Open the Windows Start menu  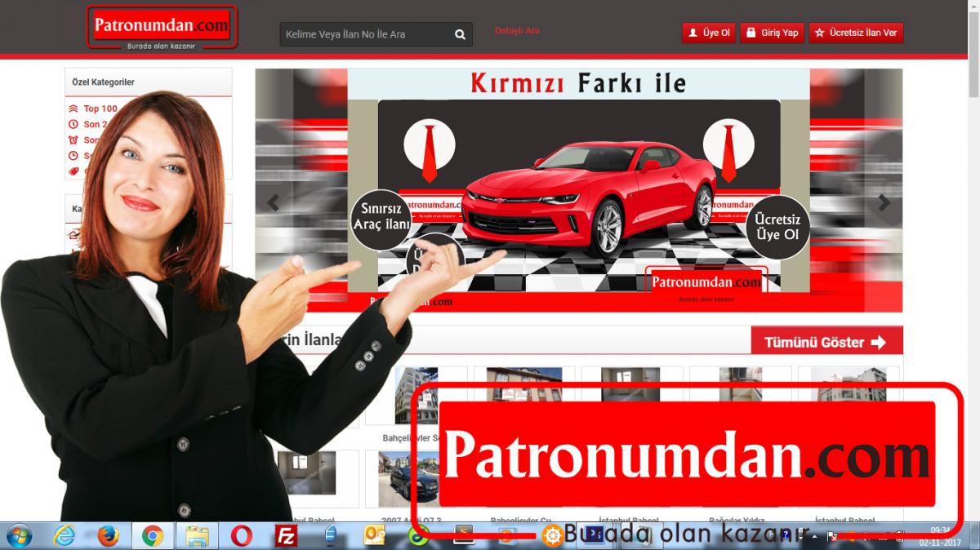coord(18,535)
